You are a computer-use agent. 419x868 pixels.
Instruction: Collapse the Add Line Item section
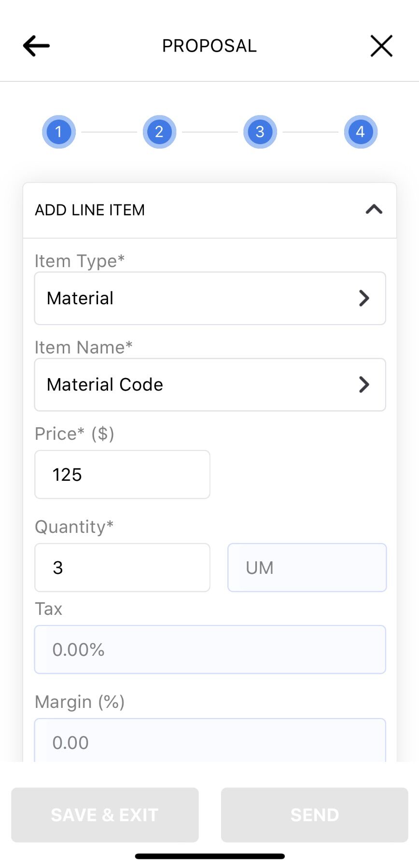coord(374,210)
